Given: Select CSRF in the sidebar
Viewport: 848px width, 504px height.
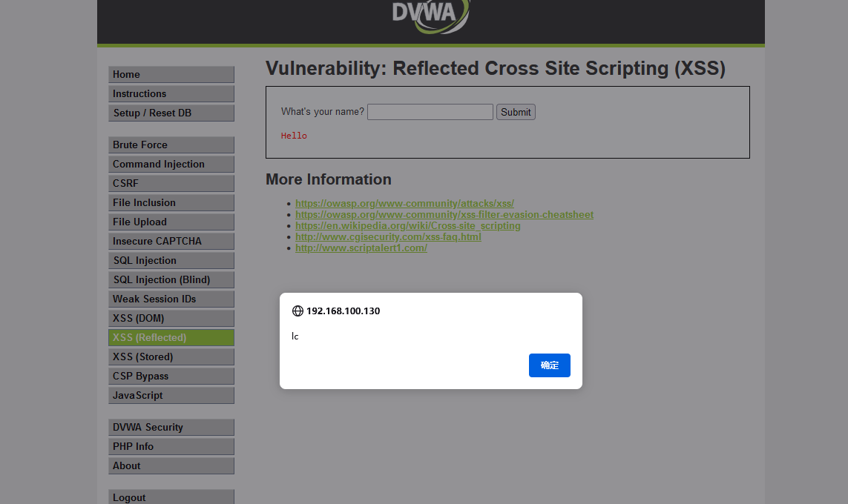Looking at the screenshot, I should (x=171, y=184).
